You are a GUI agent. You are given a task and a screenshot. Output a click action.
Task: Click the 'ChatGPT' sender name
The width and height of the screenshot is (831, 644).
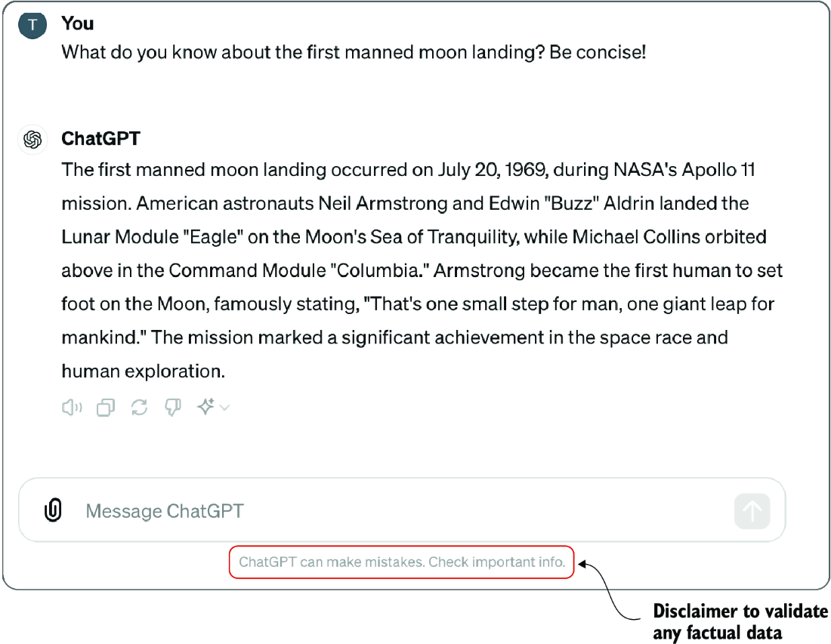coord(100,139)
